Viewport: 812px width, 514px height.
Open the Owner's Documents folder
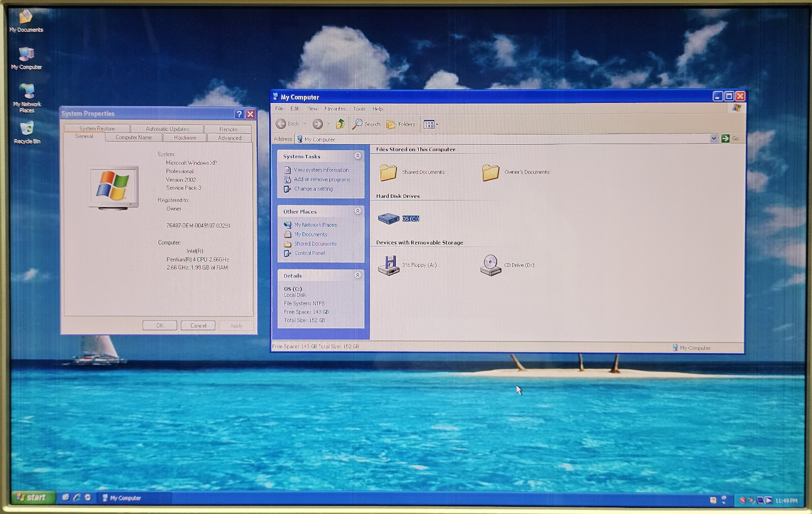pyautogui.click(x=491, y=173)
